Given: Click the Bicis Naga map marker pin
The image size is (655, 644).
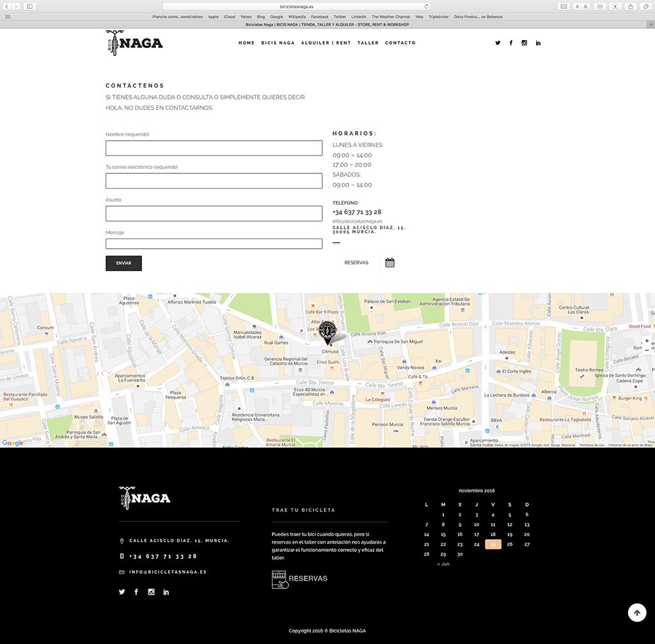Looking at the screenshot, I should [x=327, y=331].
